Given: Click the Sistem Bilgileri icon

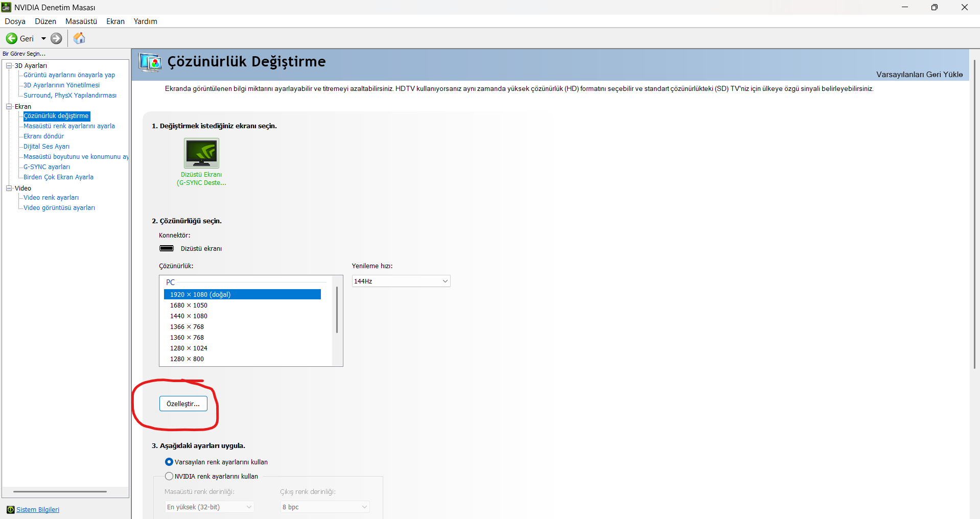Looking at the screenshot, I should (x=10, y=510).
